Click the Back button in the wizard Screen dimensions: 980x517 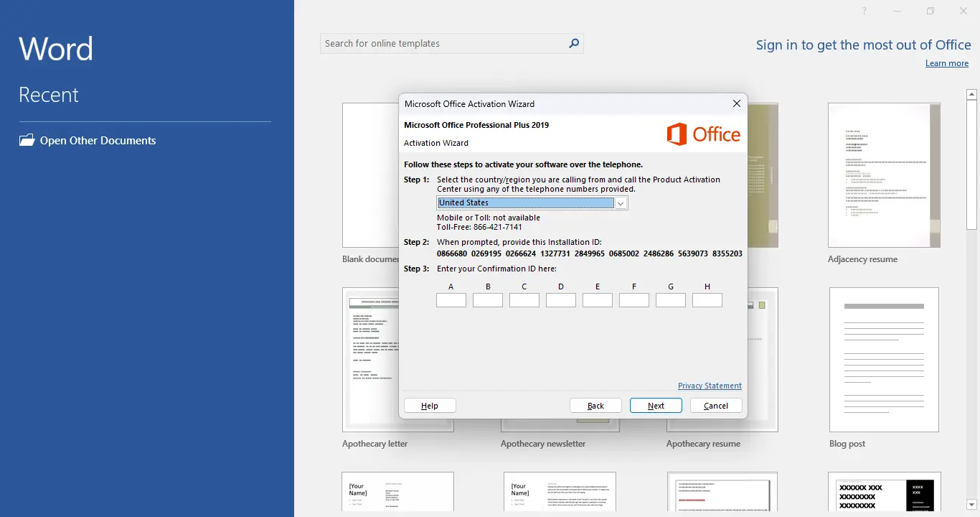(595, 406)
